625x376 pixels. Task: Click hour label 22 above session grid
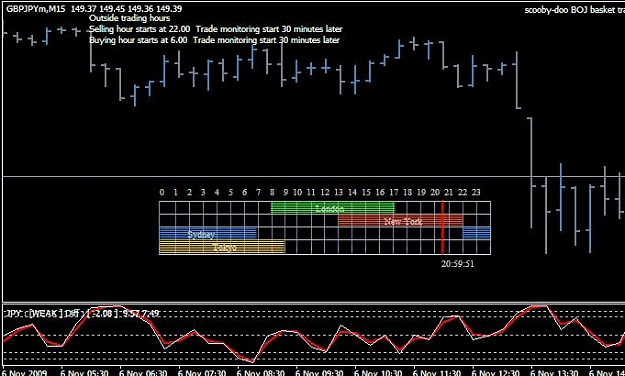coord(462,192)
